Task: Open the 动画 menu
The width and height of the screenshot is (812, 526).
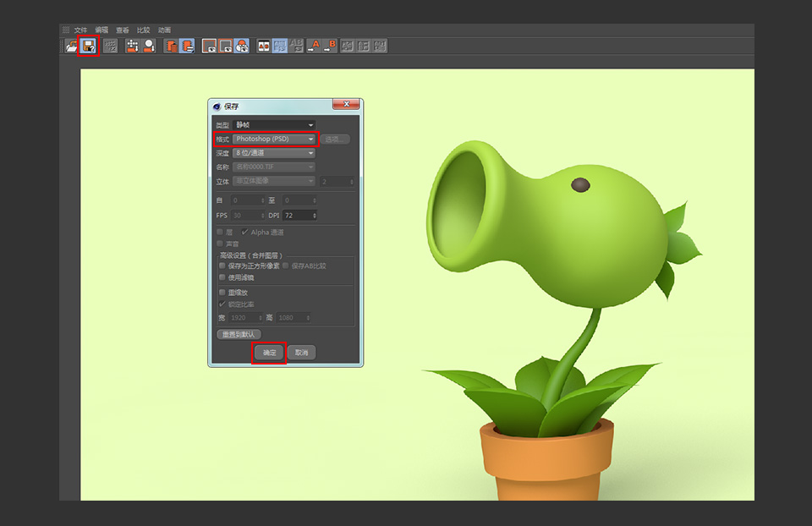Action: [x=165, y=30]
